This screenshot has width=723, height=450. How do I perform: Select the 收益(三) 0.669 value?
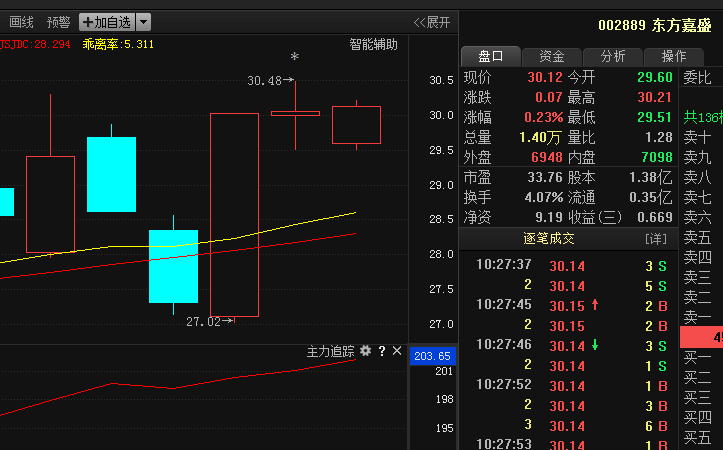click(x=655, y=217)
